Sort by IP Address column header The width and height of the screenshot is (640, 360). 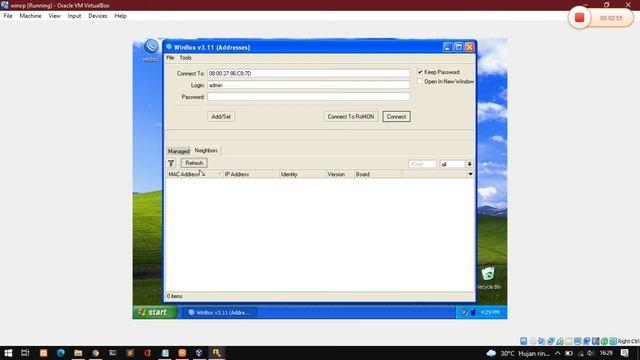[x=251, y=174]
